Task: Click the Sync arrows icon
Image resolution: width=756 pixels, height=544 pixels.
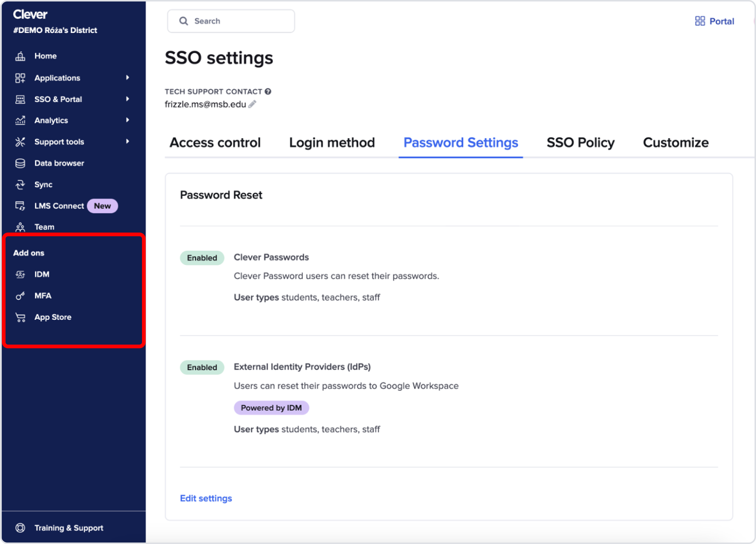Action: tap(20, 185)
